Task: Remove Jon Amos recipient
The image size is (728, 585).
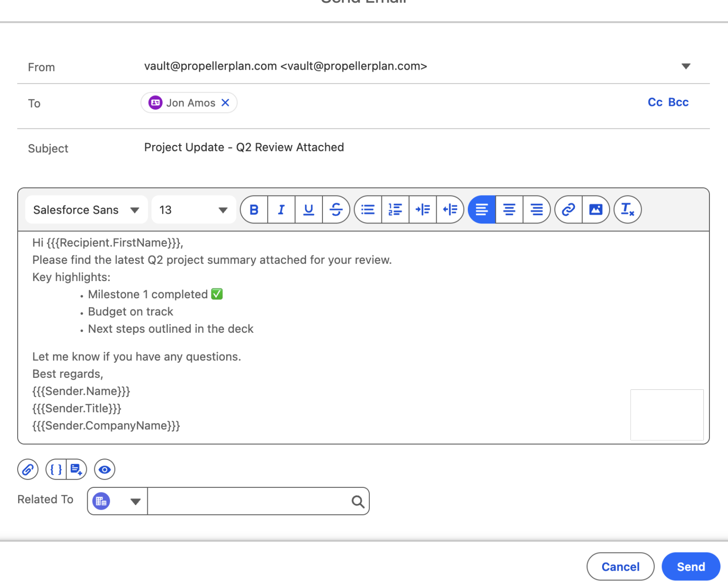Action: tap(225, 103)
